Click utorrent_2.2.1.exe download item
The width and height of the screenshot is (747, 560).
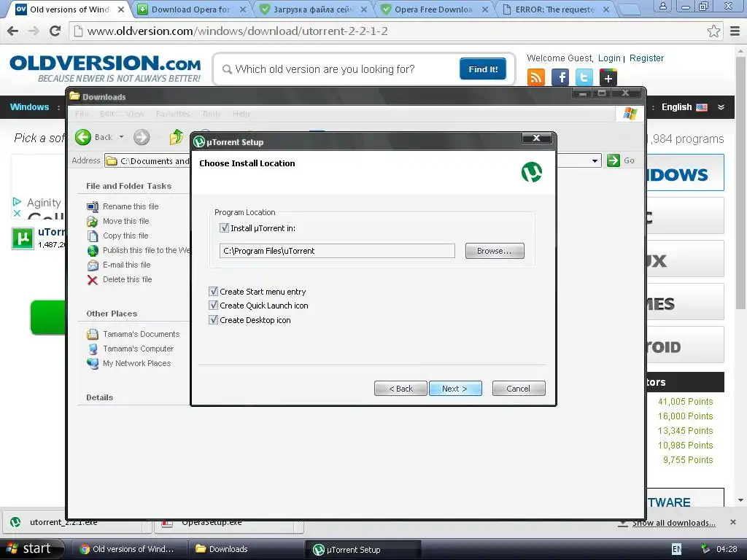pos(71,523)
